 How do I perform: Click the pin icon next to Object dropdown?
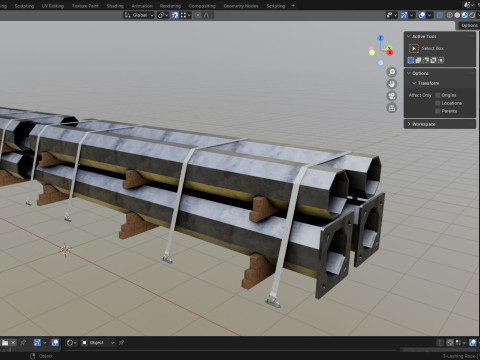tap(122, 343)
